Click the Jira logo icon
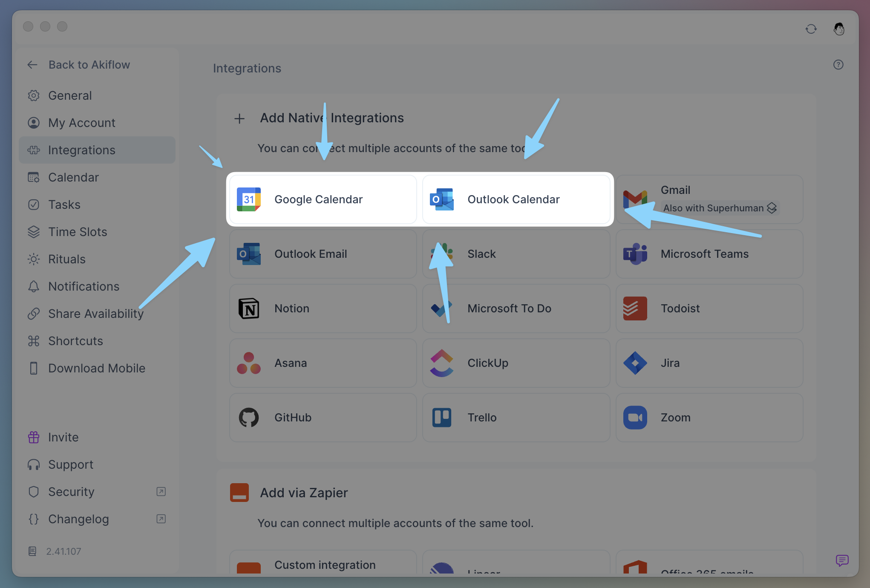The width and height of the screenshot is (870, 588). (635, 363)
